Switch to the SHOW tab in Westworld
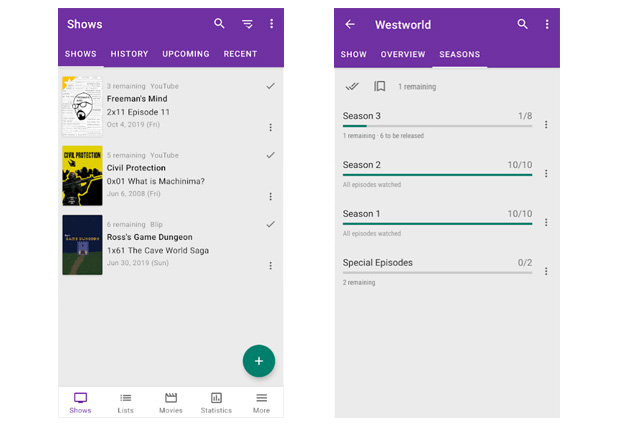620x426 pixels. [x=353, y=54]
